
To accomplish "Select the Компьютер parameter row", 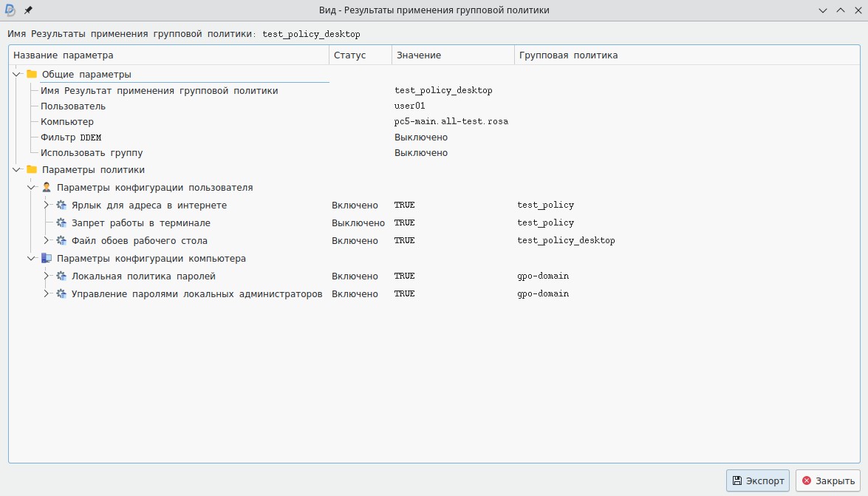I will pyautogui.click(x=67, y=122).
